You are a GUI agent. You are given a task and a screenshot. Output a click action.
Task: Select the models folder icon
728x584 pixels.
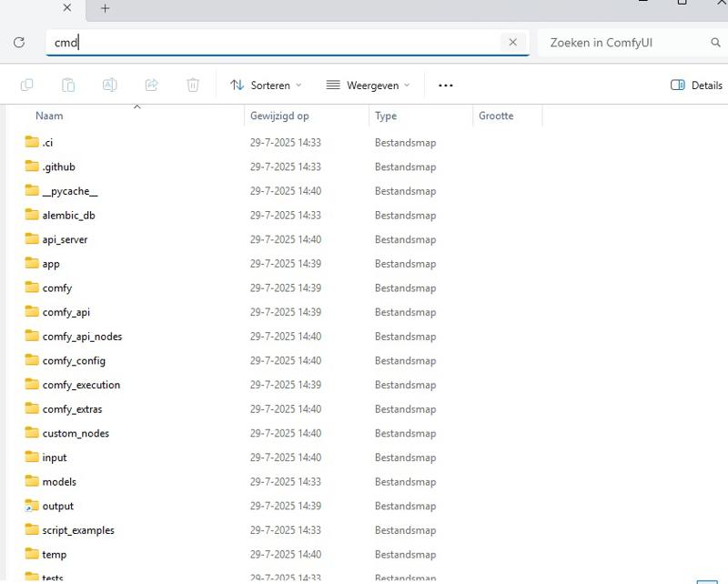pyautogui.click(x=32, y=480)
